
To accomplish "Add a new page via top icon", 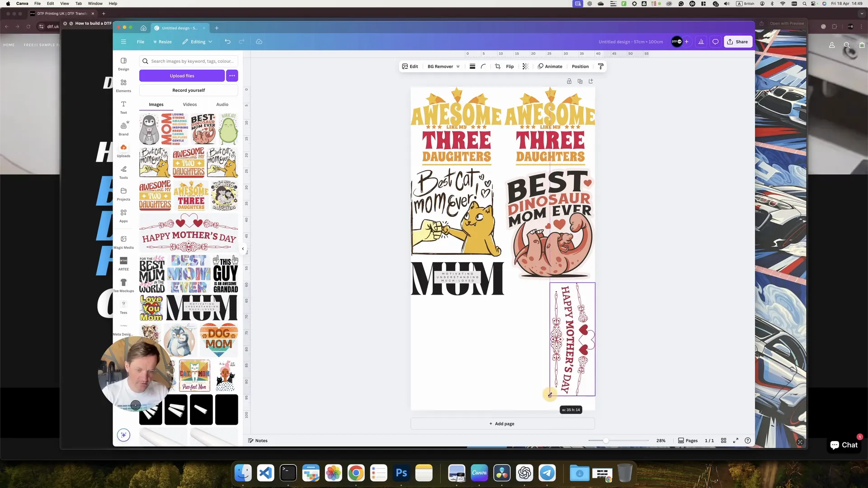I will point(591,81).
